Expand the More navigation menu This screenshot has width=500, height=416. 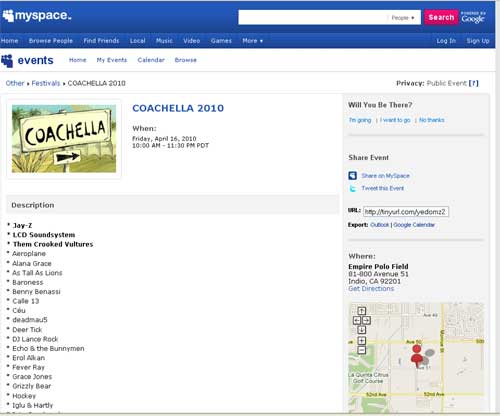point(253,41)
